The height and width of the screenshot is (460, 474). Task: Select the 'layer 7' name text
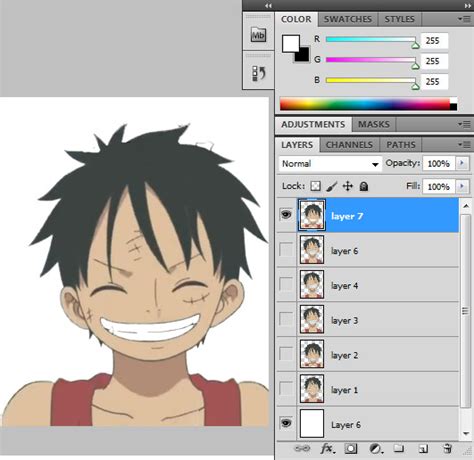(x=347, y=216)
